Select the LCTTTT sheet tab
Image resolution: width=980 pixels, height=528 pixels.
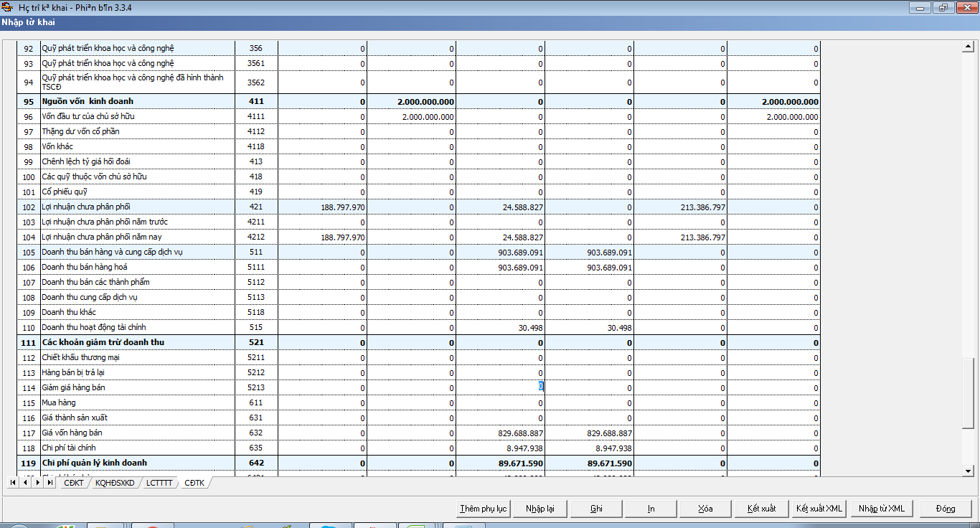(x=159, y=483)
